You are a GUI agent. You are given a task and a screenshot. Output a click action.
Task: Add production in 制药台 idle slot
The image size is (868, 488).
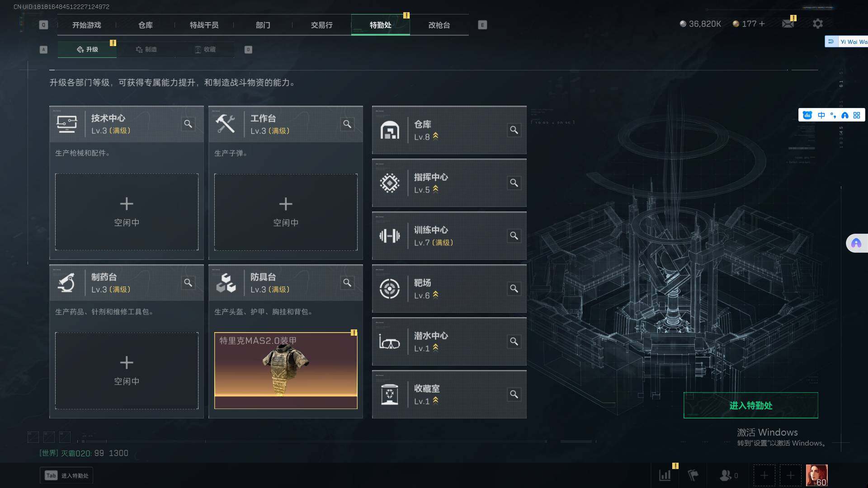pyautogui.click(x=127, y=371)
